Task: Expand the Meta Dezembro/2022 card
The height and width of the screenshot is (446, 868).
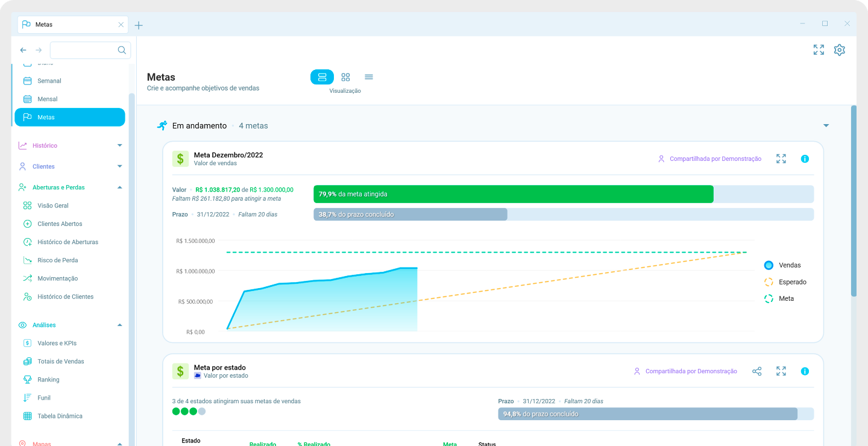Action: 781,159
